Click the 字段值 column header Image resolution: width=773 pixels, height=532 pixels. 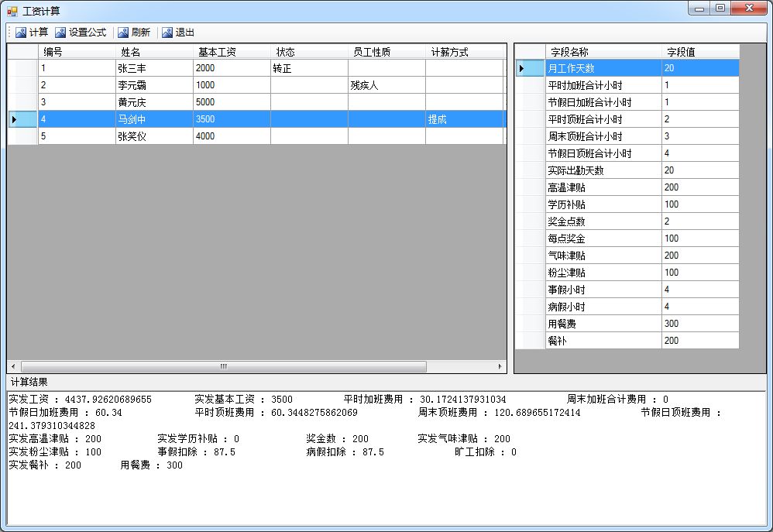700,52
